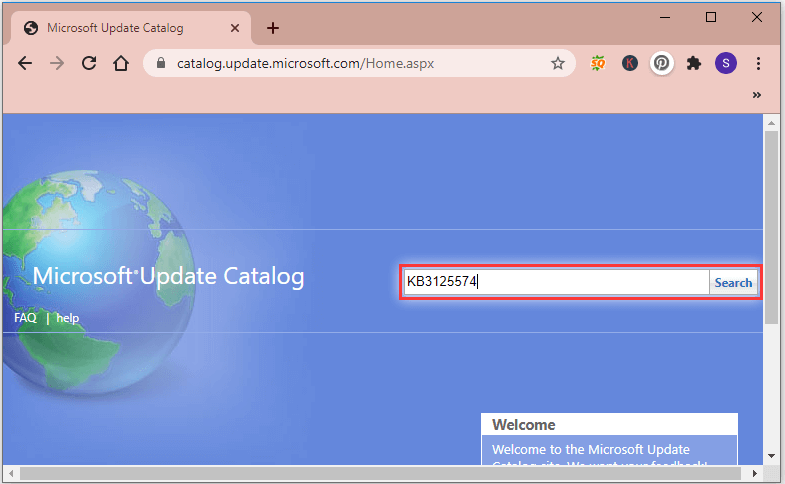Open the purple S profile avatar

point(725,63)
